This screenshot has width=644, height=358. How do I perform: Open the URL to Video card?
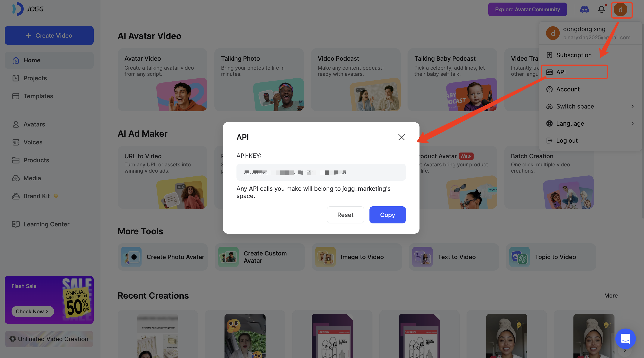162,177
